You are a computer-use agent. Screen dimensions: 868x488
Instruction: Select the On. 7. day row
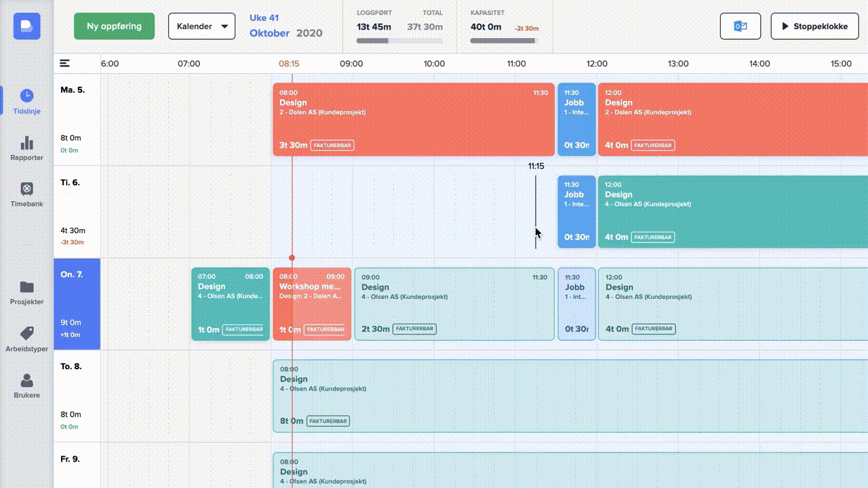click(x=77, y=304)
